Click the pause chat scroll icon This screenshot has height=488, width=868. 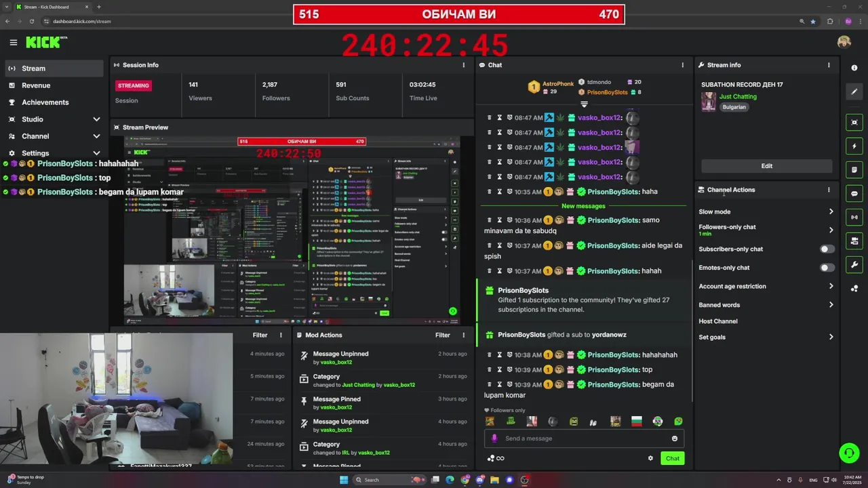coord(584,104)
